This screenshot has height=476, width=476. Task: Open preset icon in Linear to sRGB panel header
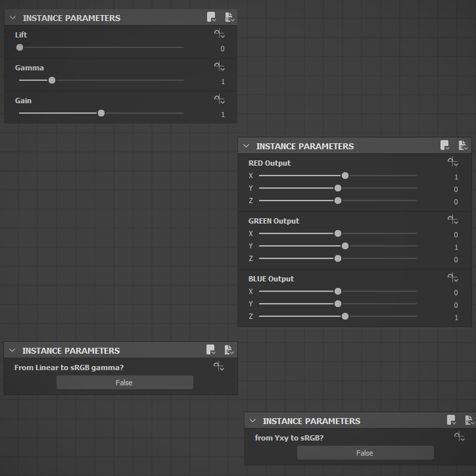point(210,350)
